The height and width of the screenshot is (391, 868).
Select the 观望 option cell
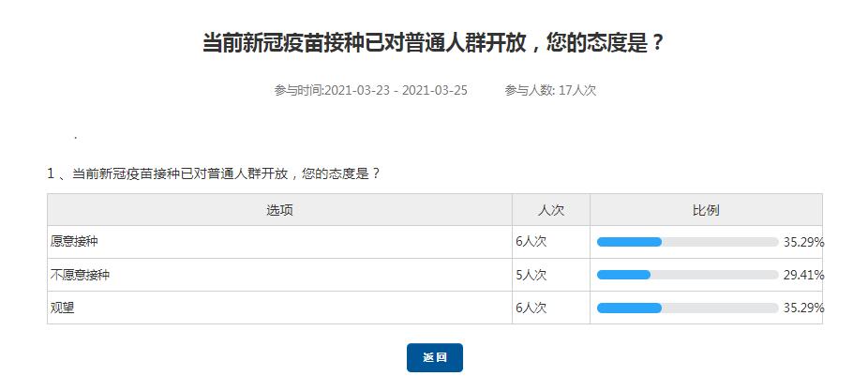(x=62, y=308)
